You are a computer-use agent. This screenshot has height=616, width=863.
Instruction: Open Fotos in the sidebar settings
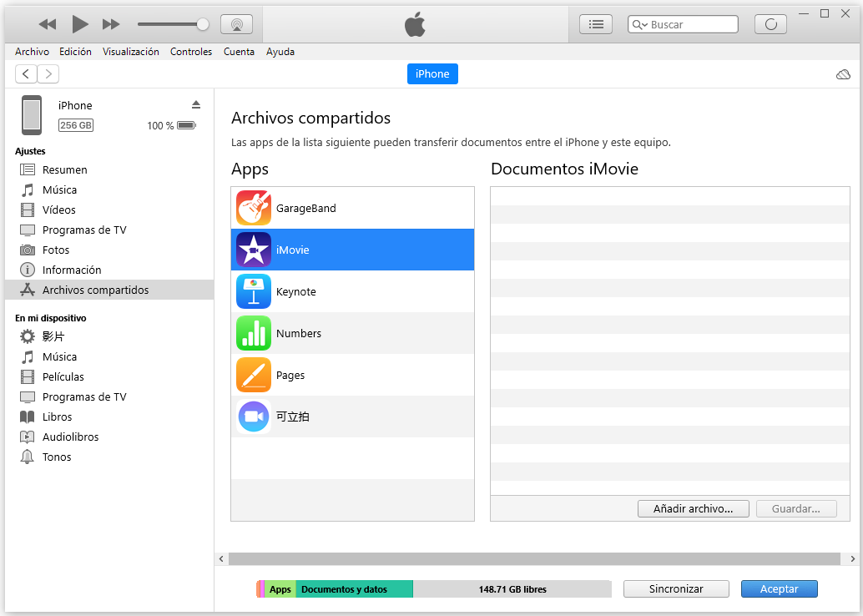click(x=56, y=250)
